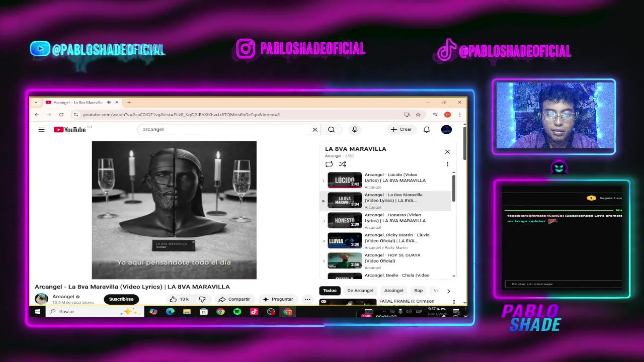644x362 pixels.
Task: Open Copilot from the taskbar
Action: coord(153,312)
